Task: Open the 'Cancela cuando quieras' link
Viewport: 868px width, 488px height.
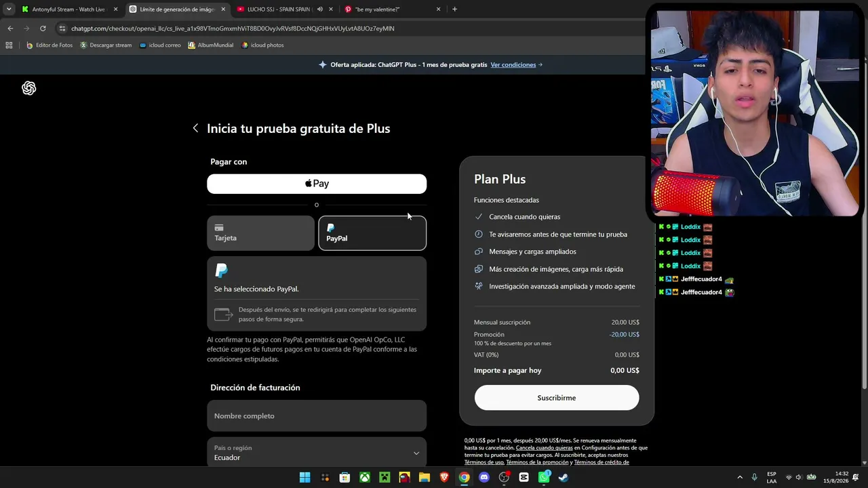Action: 545,448
